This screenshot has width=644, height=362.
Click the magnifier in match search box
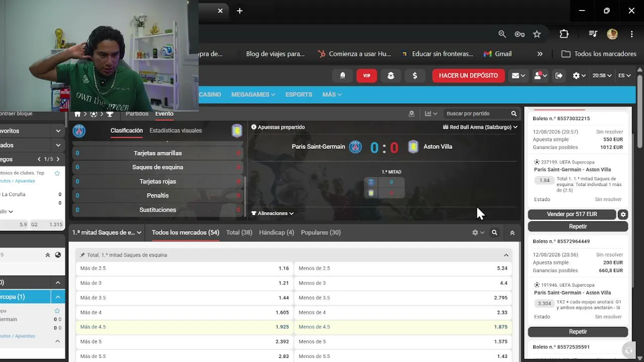tap(514, 114)
